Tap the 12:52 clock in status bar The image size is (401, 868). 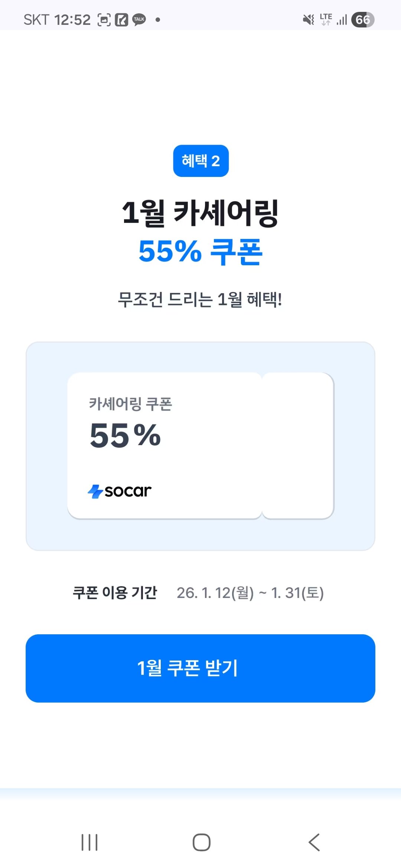tap(72, 20)
